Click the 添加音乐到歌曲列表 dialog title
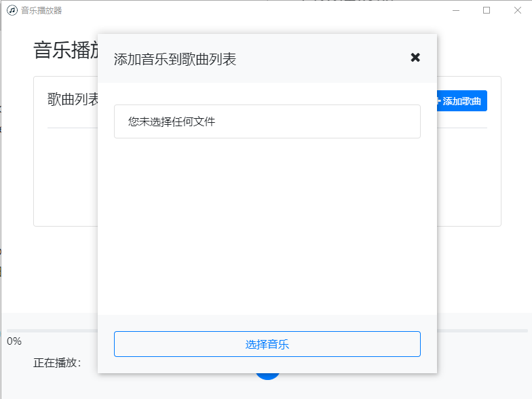The image size is (532, 399). (175, 60)
